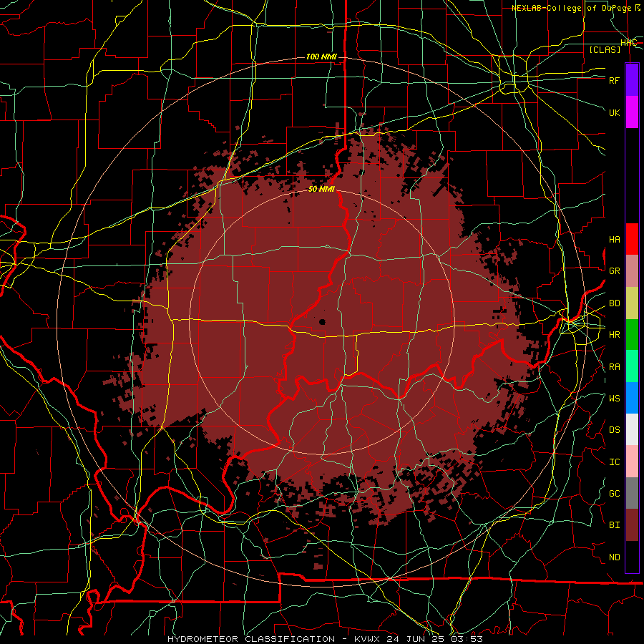Click the '50 NMI' range ring label
Screen dimensions: 644x644
pyautogui.click(x=321, y=189)
